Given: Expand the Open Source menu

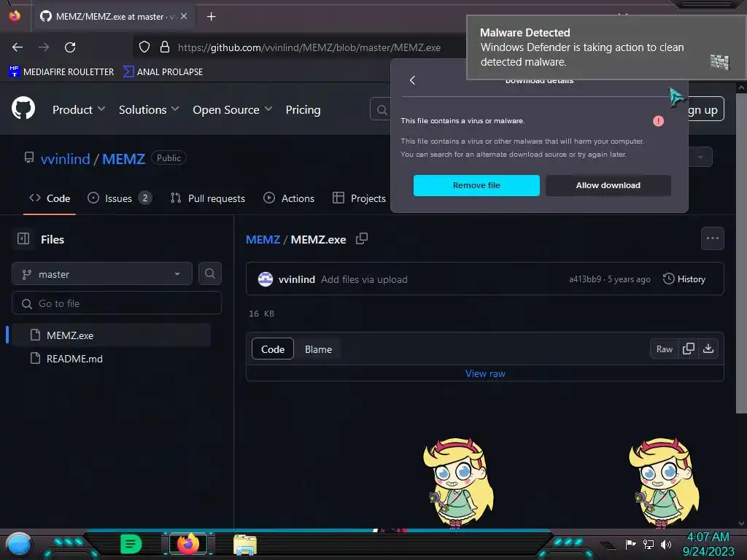Looking at the screenshot, I should 233,110.
